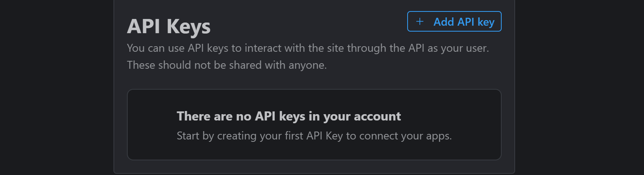Click the word 'account' in the empty-state title
Screen dimensions: 644x175
378,116
